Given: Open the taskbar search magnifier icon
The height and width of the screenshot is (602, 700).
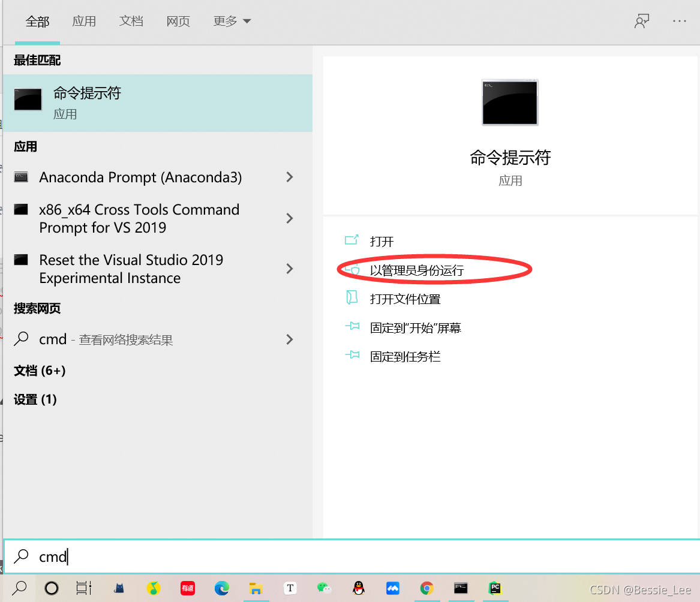Looking at the screenshot, I should click(x=19, y=588).
